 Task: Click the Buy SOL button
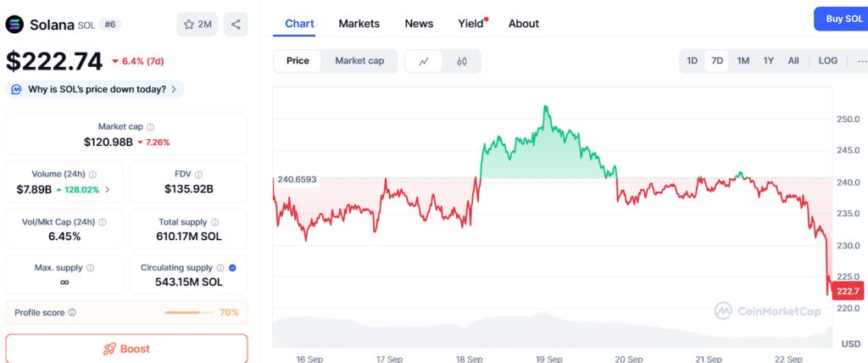point(842,19)
